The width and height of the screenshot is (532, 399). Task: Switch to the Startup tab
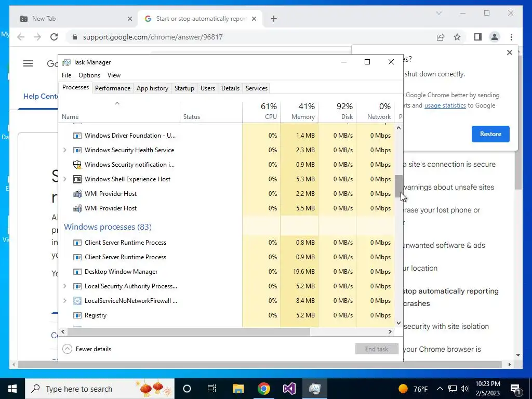click(x=184, y=88)
